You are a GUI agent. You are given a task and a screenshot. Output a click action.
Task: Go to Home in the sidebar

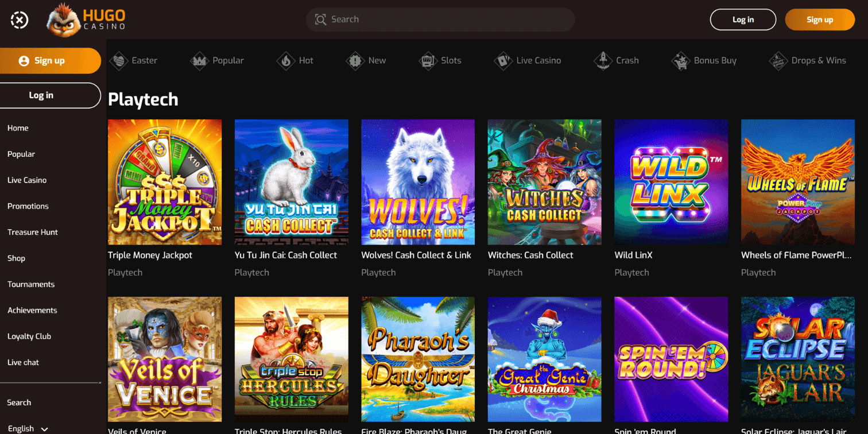[18, 128]
